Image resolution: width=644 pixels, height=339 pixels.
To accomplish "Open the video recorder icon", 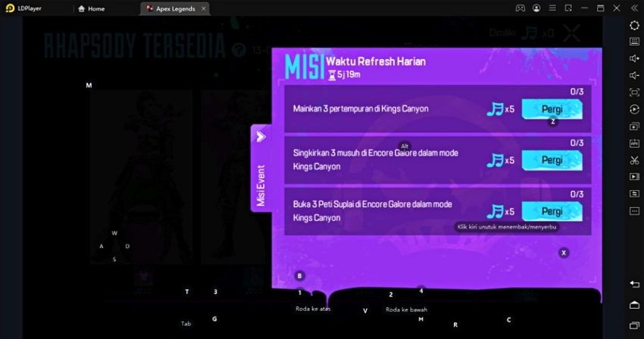I will coord(634,176).
